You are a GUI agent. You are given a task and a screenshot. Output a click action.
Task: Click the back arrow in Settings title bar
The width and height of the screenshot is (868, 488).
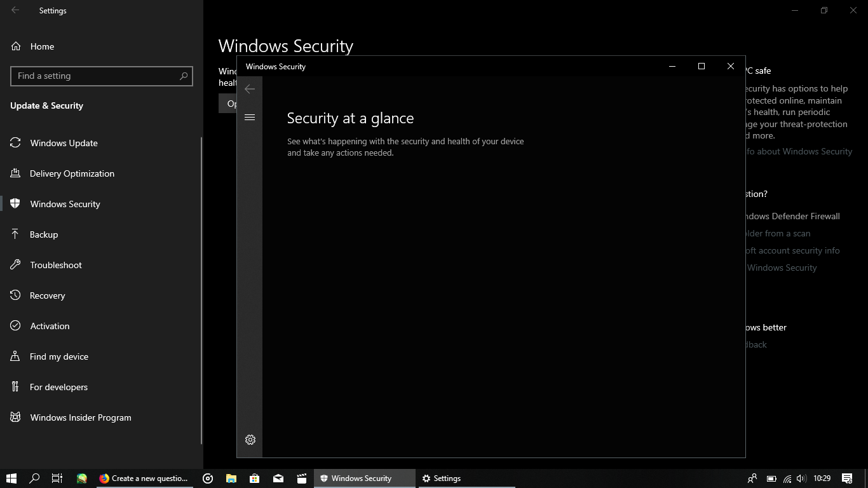click(x=15, y=10)
